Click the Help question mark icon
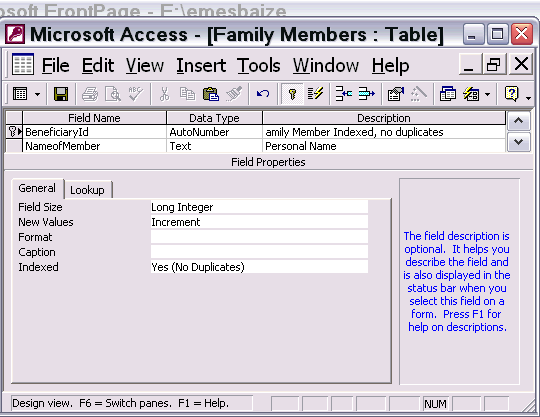540x417 pixels. point(511,94)
